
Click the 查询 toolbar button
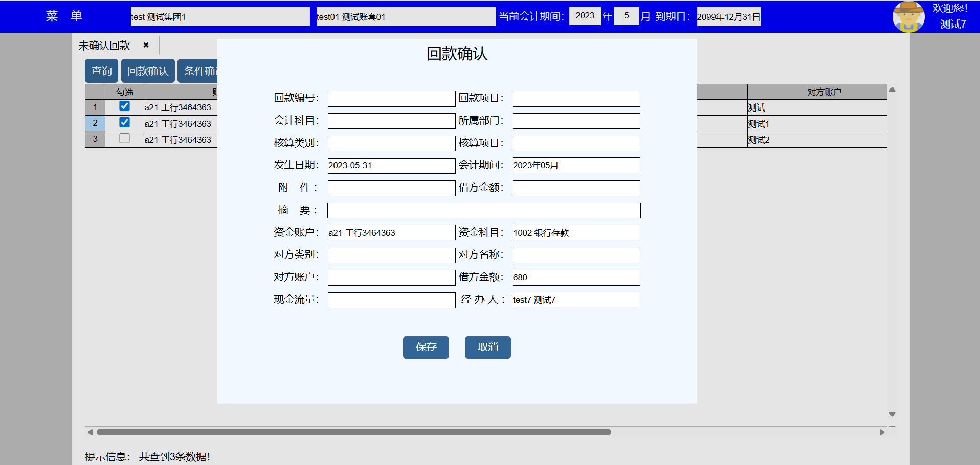pyautogui.click(x=101, y=71)
